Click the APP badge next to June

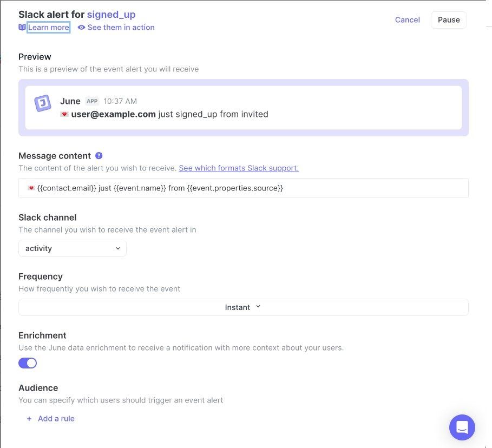click(92, 101)
